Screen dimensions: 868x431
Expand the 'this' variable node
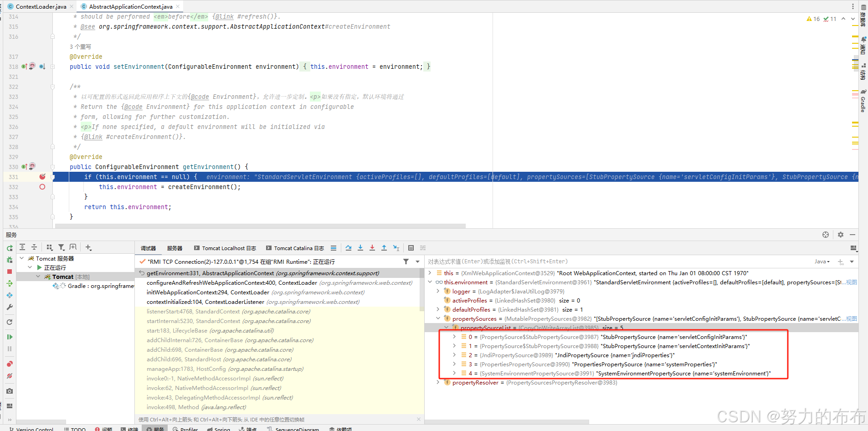point(430,273)
